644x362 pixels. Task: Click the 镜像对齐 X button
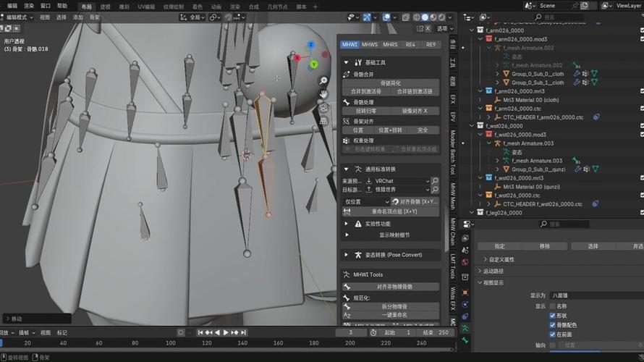[x=415, y=111]
